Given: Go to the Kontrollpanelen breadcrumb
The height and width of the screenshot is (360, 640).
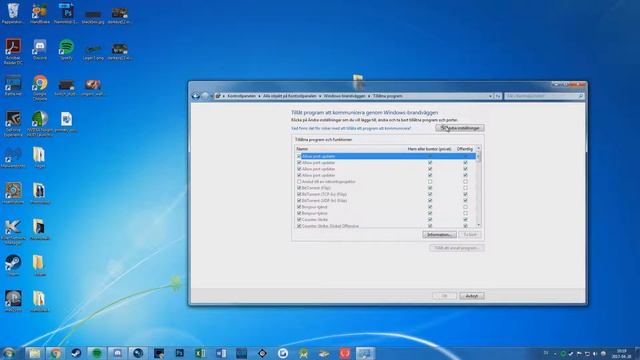Looking at the screenshot, I should (242, 96).
